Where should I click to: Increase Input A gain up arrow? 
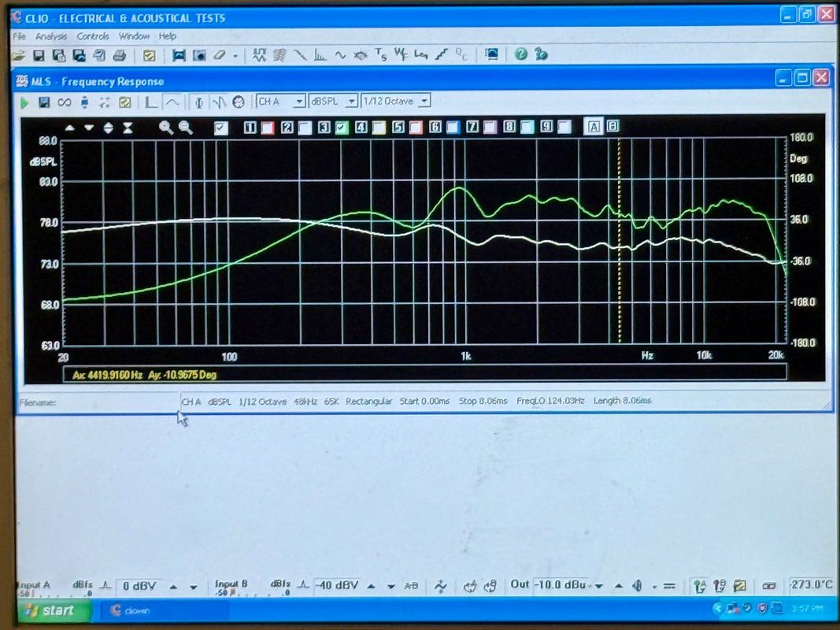(x=173, y=587)
